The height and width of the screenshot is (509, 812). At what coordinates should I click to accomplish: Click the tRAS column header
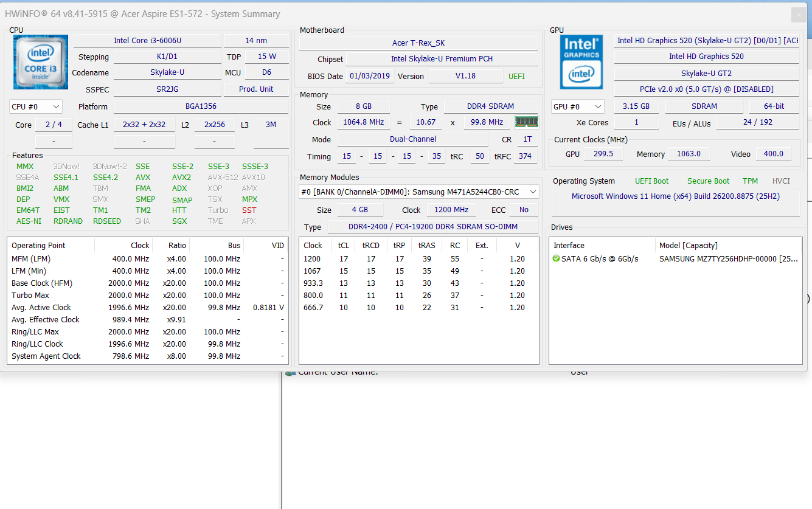click(427, 246)
